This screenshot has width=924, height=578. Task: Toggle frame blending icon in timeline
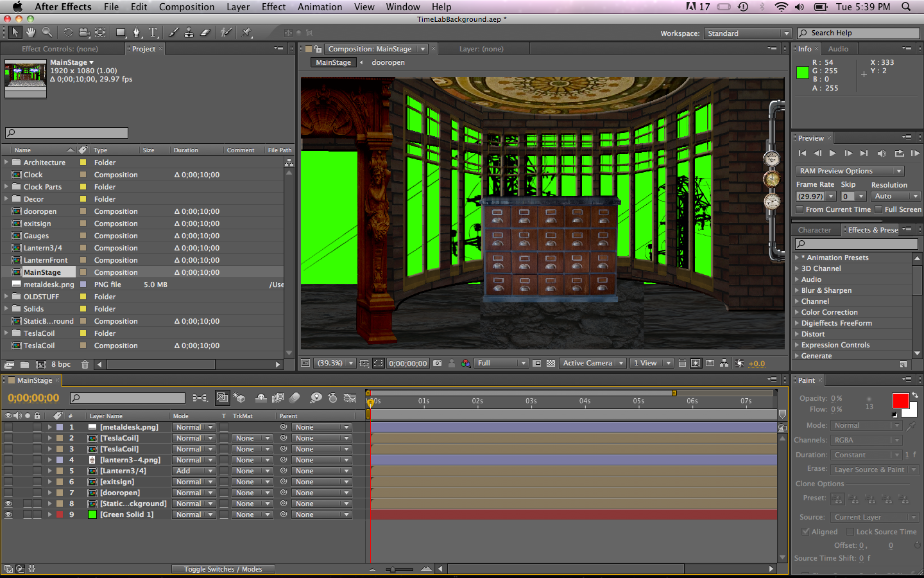[x=278, y=398]
